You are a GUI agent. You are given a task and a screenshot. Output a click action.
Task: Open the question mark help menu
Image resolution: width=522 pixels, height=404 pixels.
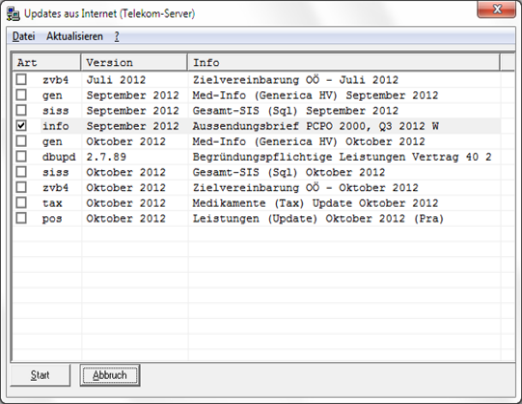[117, 36]
